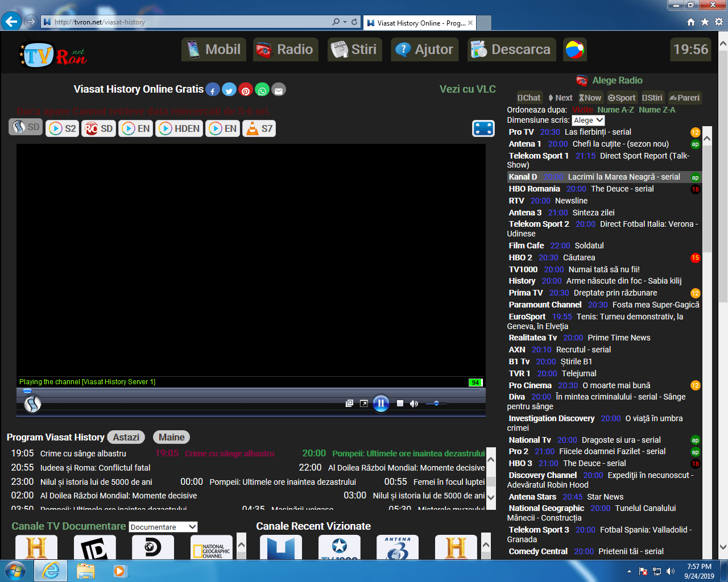Screen dimensions: 728x582
Task: Refresh the page in the address bar
Action: point(354,22)
